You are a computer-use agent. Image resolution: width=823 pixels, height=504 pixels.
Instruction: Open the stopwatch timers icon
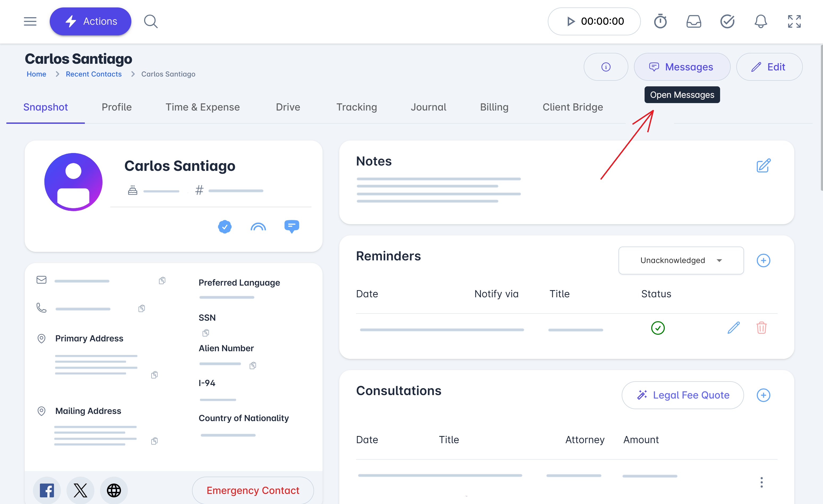click(660, 21)
